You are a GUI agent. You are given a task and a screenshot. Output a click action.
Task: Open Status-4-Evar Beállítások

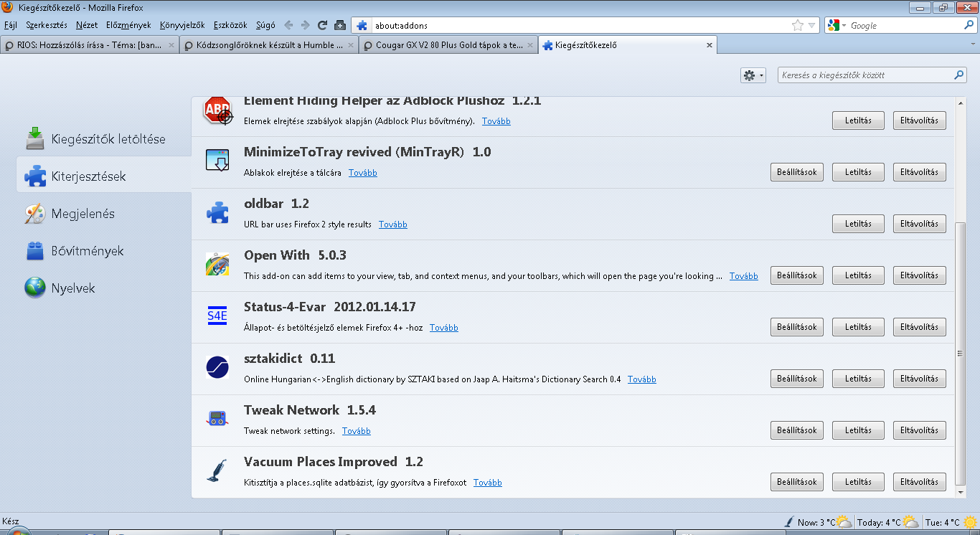(x=797, y=327)
